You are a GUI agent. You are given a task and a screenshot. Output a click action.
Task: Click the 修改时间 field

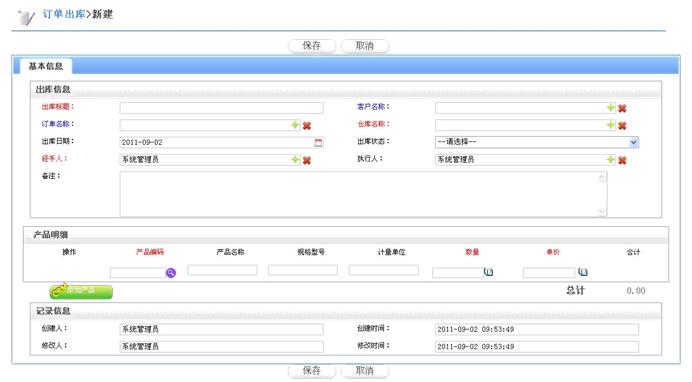[537, 346]
